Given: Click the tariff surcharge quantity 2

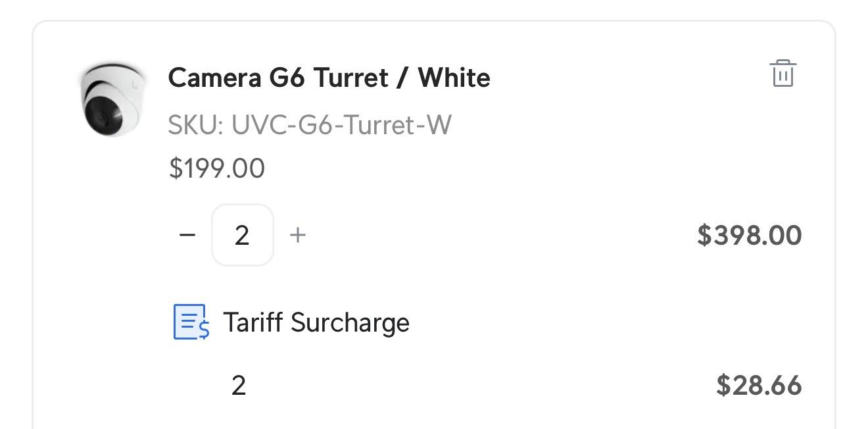Looking at the screenshot, I should click(239, 385).
